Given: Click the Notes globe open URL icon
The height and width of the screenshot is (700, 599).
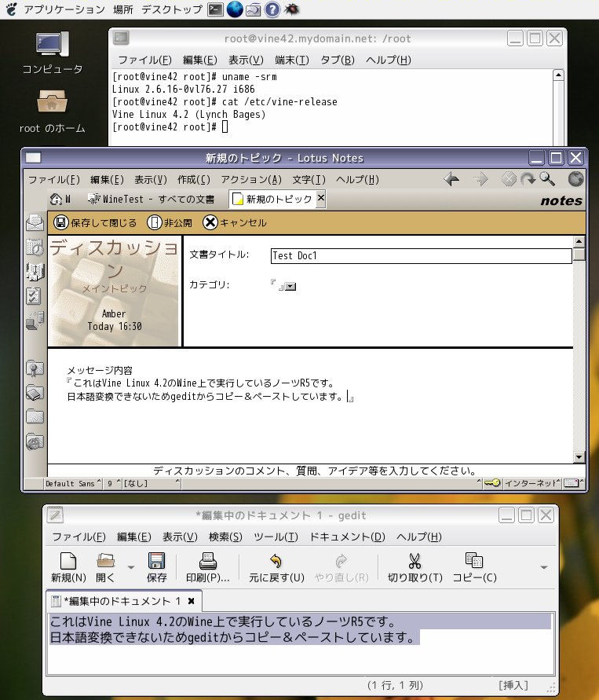Looking at the screenshot, I should (575, 179).
